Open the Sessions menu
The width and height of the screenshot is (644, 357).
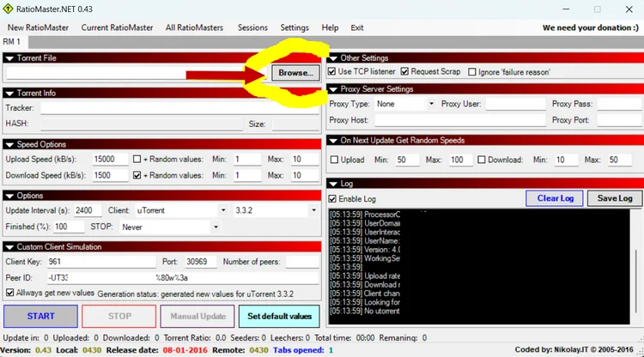pos(252,27)
